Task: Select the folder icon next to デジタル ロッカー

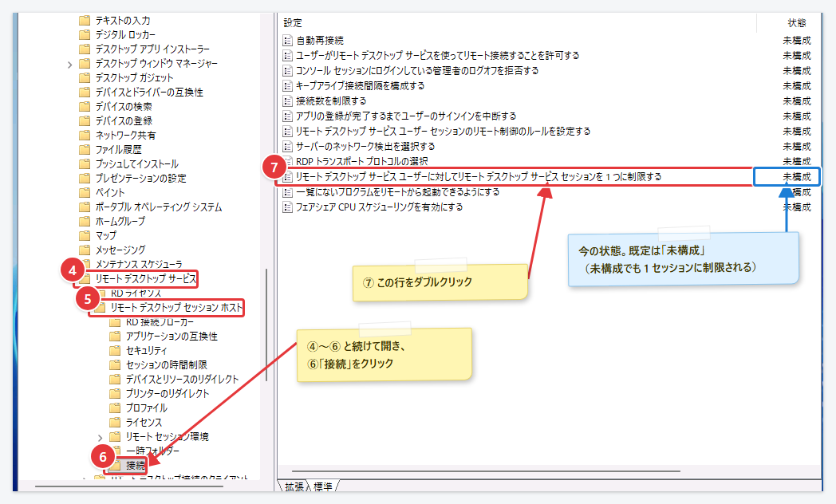Action: pos(85,34)
